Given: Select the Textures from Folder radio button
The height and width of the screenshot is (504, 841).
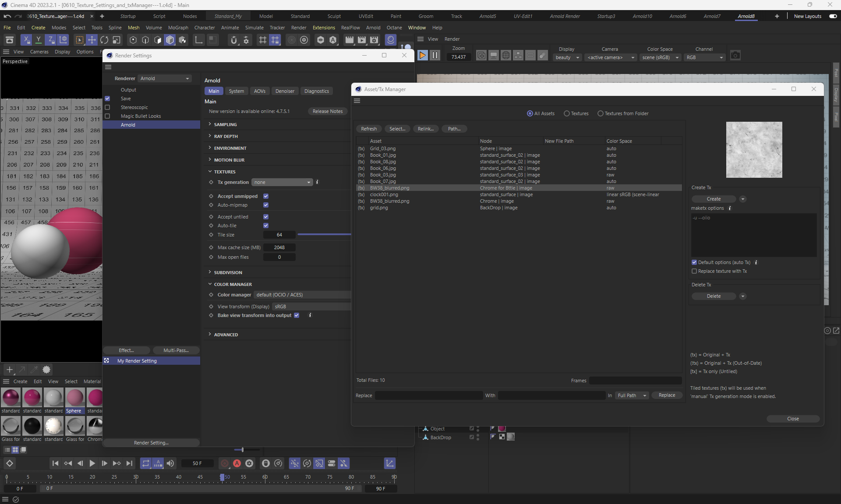Looking at the screenshot, I should (x=601, y=113).
